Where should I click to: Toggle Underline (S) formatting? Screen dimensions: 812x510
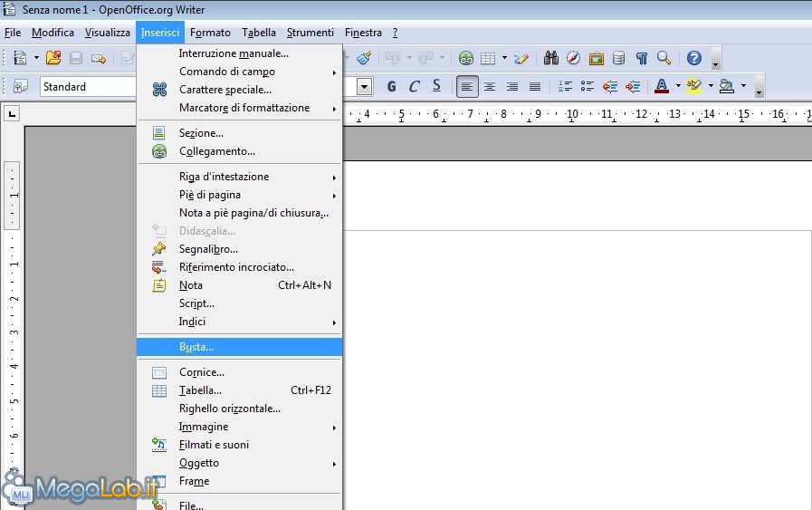click(x=436, y=86)
